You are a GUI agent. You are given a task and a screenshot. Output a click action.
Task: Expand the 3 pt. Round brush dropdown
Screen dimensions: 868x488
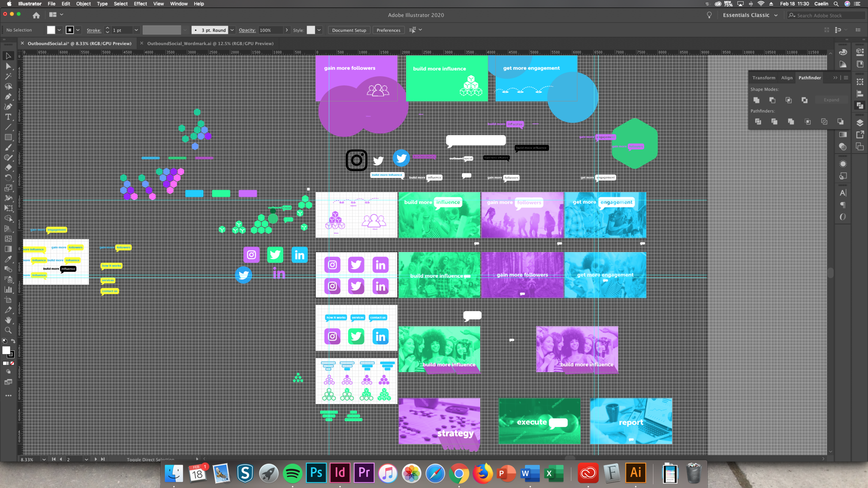(232, 30)
